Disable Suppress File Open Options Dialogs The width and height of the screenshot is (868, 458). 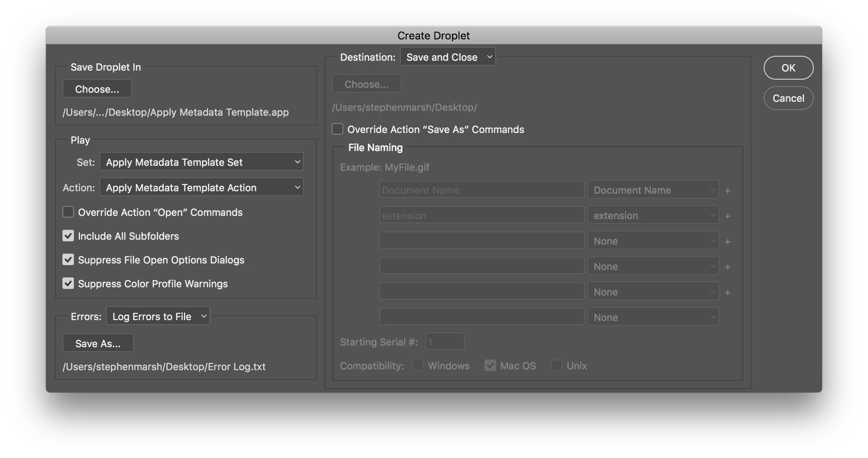pos(68,260)
